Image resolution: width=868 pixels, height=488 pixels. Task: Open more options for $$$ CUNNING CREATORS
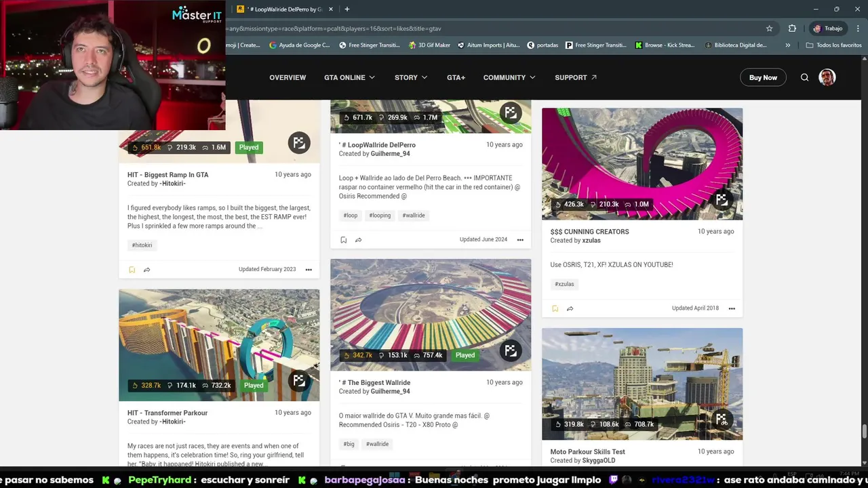(x=732, y=308)
